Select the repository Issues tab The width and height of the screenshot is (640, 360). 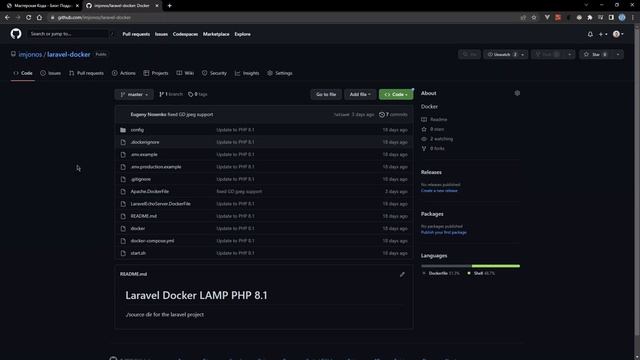coord(51,73)
